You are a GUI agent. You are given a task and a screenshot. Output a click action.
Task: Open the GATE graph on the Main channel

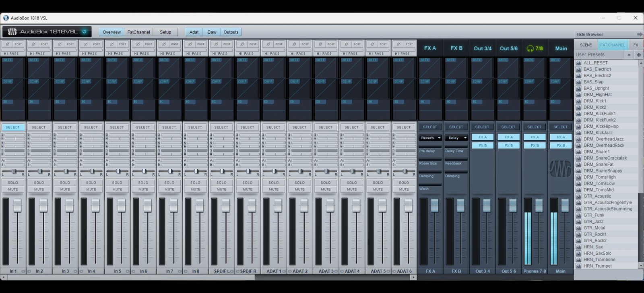(x=561, y=67)
